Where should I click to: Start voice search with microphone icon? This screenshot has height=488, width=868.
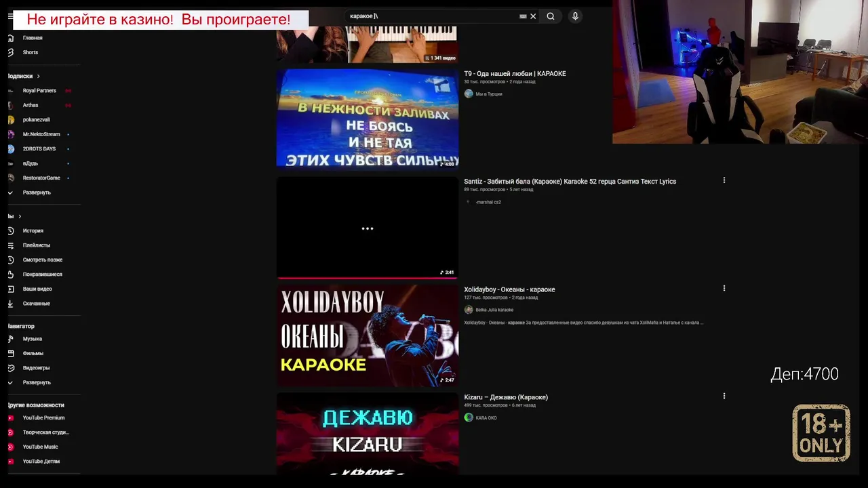(x=575, y=16)
